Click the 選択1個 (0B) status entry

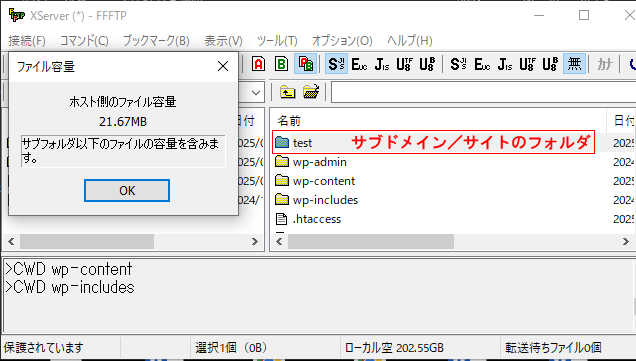(x=231, y=348)
